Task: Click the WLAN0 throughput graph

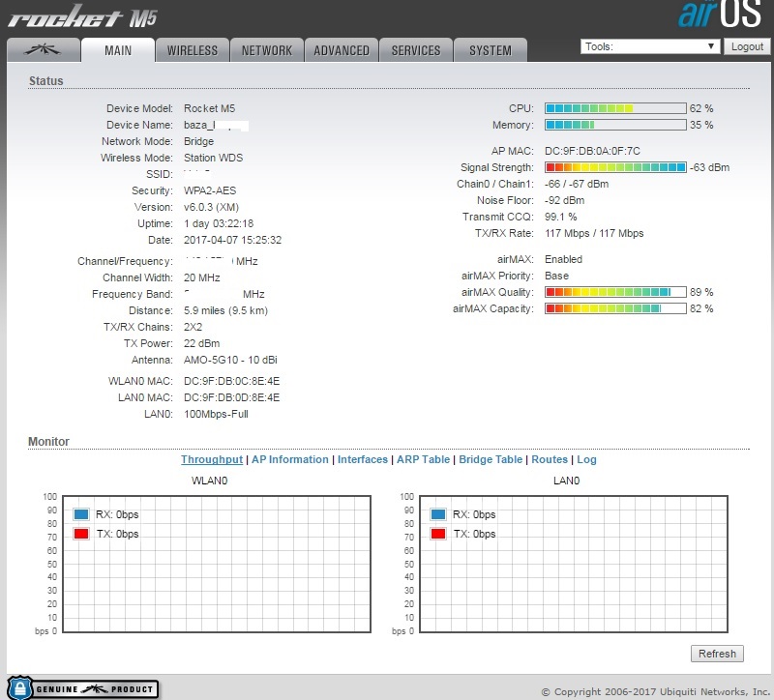Action: [217, 564]
